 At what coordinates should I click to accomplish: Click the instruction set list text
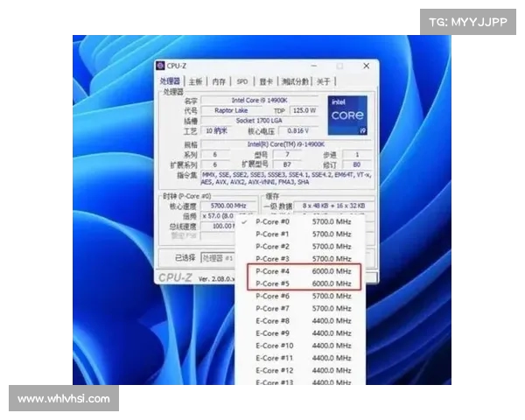click(286, 178)
